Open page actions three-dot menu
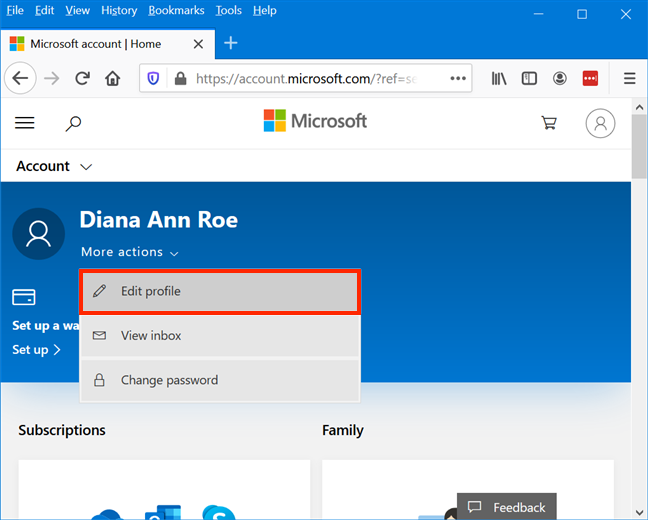 (x=458, y=78)
